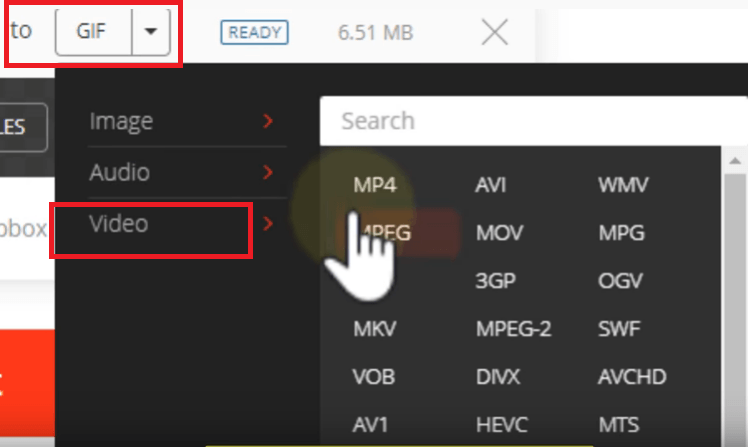The width and height of the screenshot is (748, 447).
Task: Choose MP4 as output format
Action: (x=375, y=185)
